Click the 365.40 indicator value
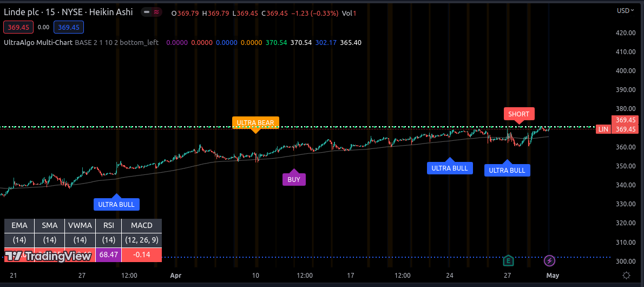Image resolution: width=644 pixels, height=287 pixels. pos(350,42)
